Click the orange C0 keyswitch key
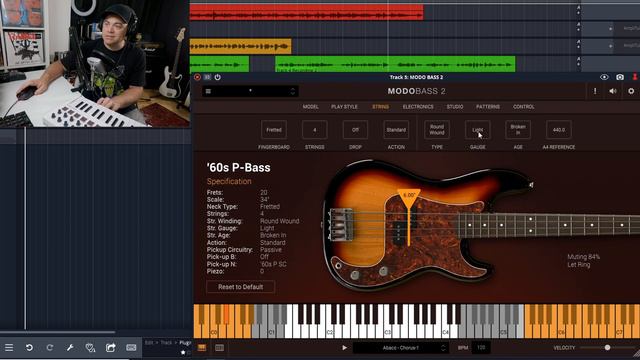640x360 pixels. coord(213,330)
